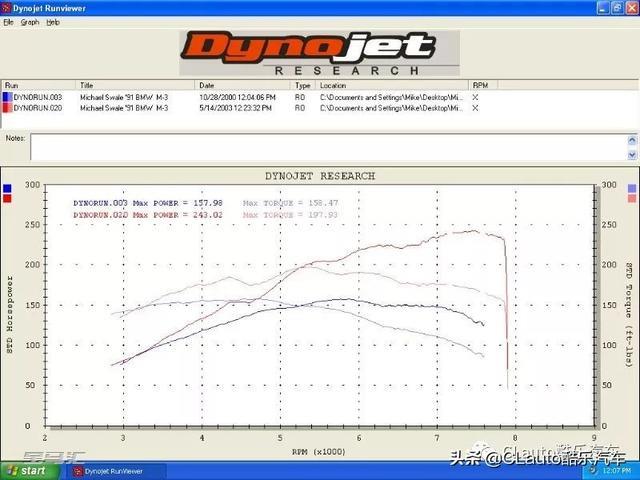Click the Dynojet RunViewer taskbar button
Image resolution: width=640 pixels, height=480 pixels.
116,471
